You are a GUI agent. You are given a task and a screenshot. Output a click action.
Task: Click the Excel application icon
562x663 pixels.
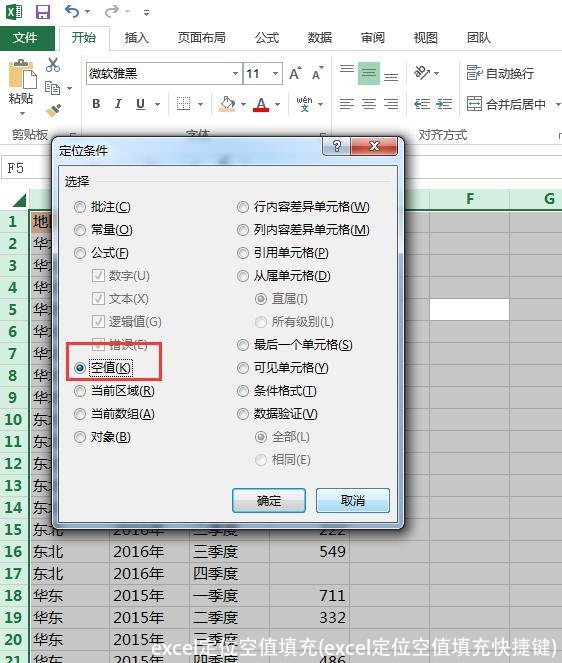click(x=14, y=11)
